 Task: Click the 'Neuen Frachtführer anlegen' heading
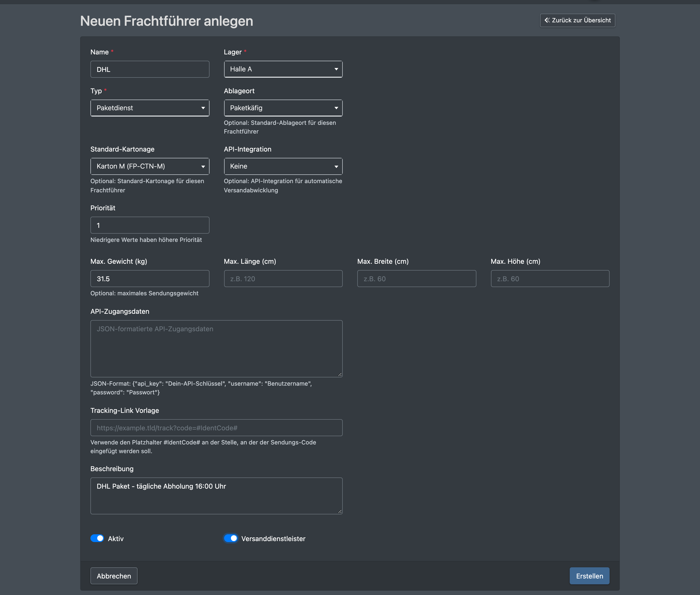pyautogui.click(x=167, y=21)
